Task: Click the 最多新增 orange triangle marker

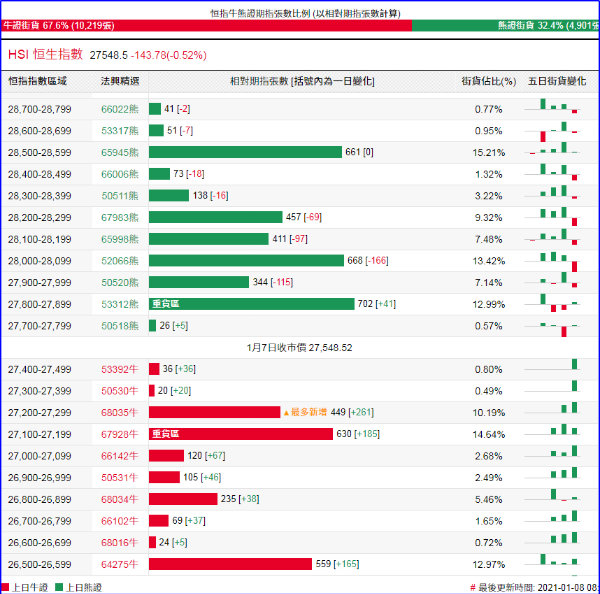Action: pyautogui.click(x=286, y=413)
